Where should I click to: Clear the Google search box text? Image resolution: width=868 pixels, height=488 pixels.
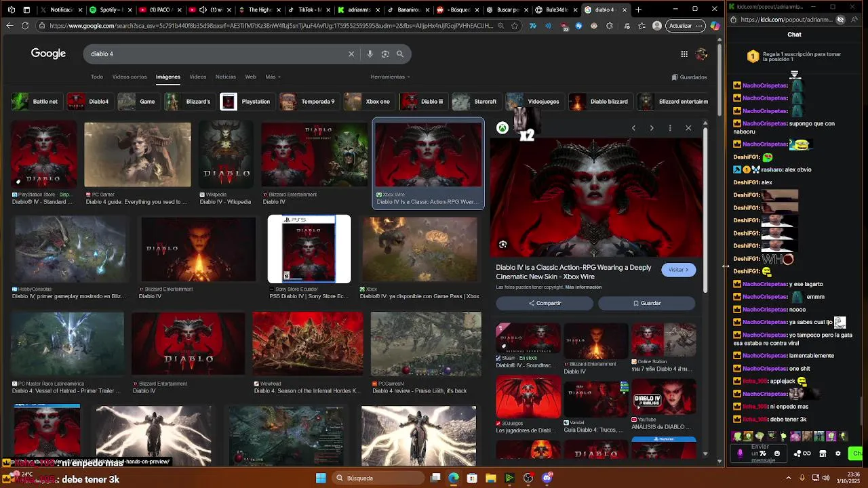point(351,54)
